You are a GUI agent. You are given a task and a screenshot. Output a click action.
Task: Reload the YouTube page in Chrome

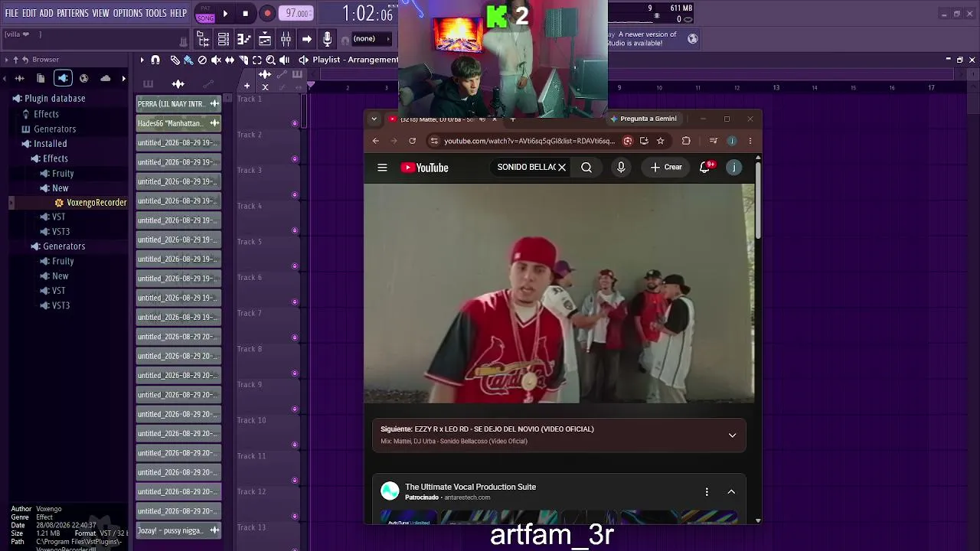(x=412, y=141)
